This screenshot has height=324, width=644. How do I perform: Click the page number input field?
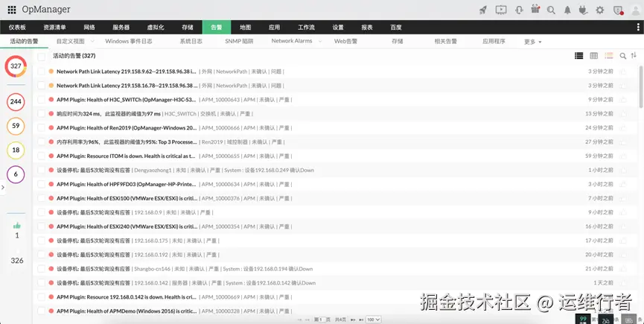click(322, 320)
